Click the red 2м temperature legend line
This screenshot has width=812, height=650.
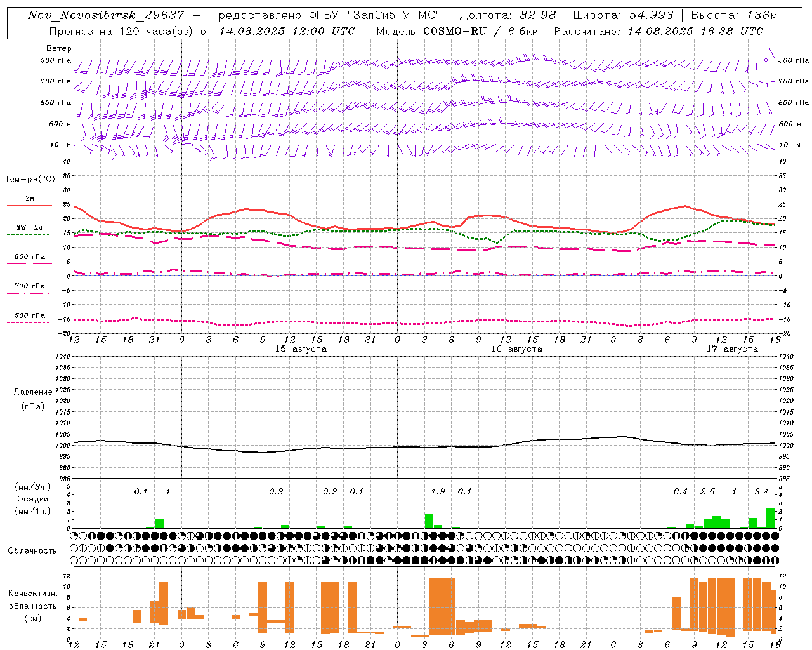point(30,205)
